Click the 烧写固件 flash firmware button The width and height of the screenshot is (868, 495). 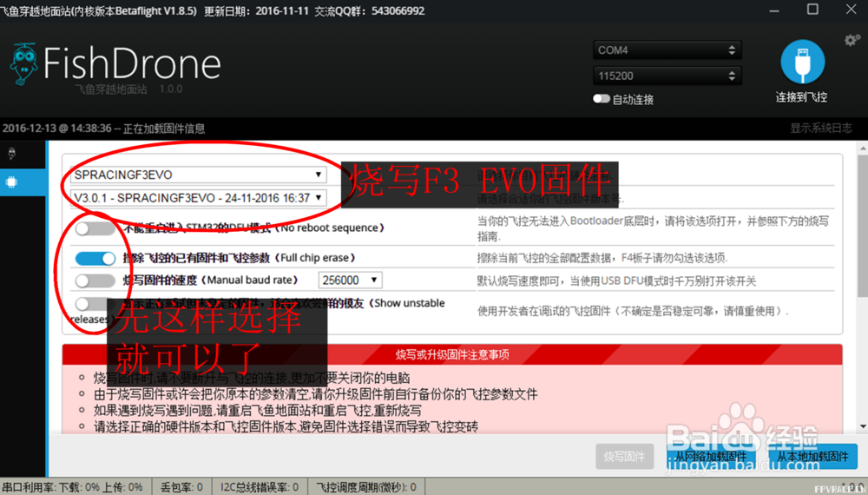pos(624,456)
